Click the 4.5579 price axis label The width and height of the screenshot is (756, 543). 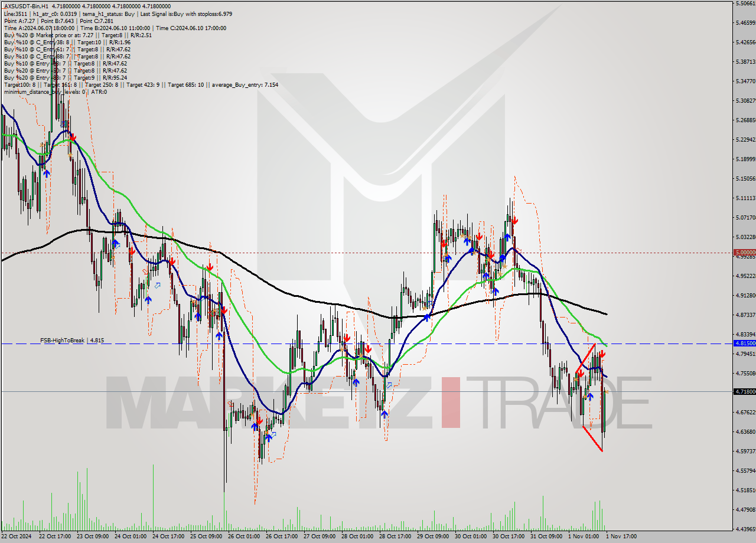click(x=745, y=470)
